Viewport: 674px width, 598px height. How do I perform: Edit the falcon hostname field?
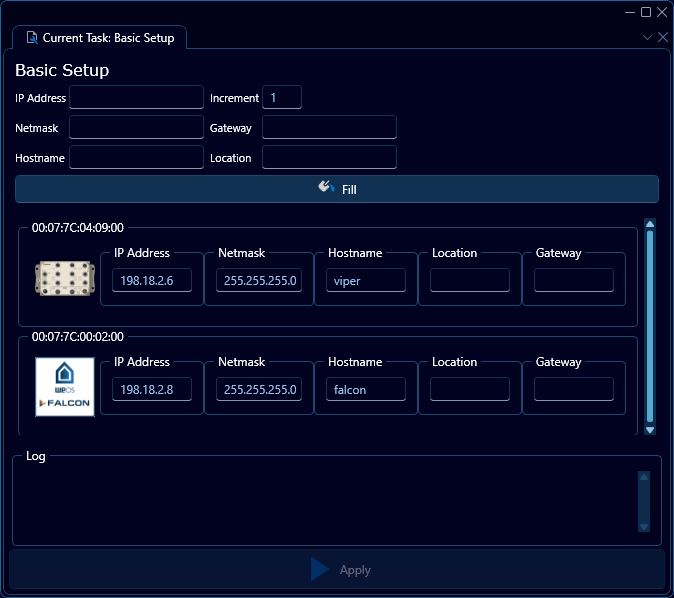tap(365, 389)
